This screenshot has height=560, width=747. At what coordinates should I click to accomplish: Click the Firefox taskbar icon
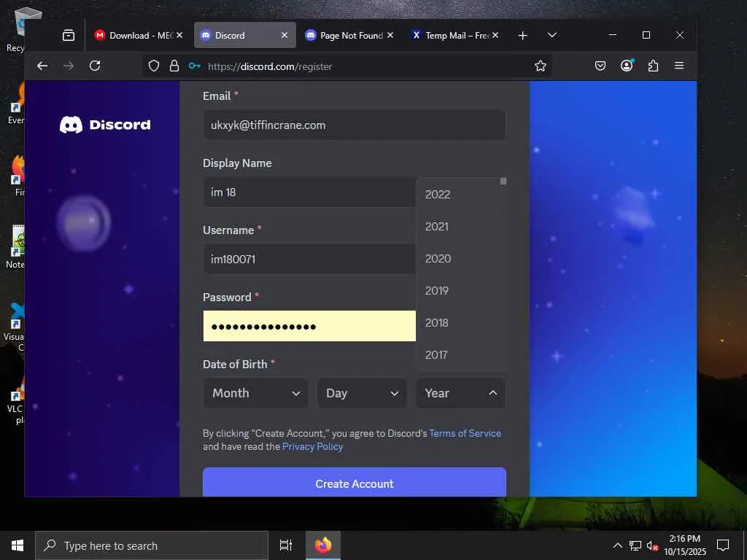(323, 545)
